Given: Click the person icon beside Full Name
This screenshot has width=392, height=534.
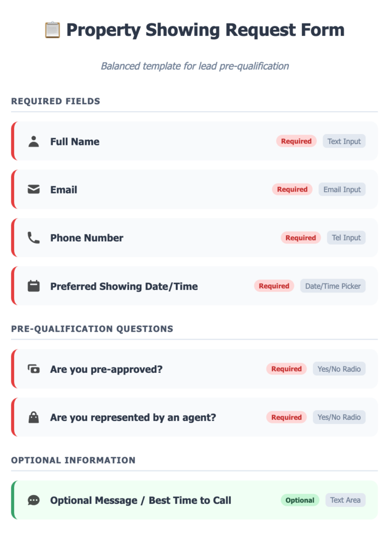Looking at the screenshot, I should 34,141.
